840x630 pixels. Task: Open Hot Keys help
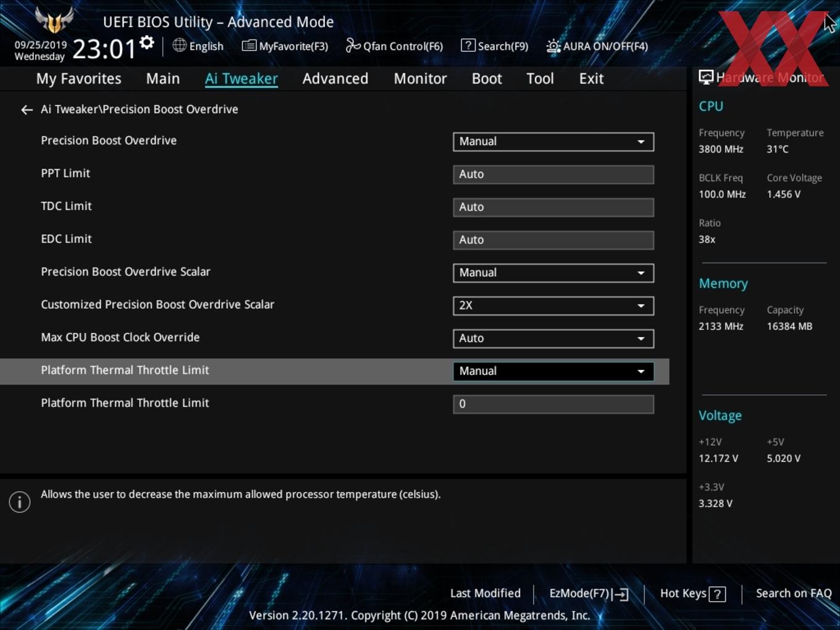coord(692,594)
